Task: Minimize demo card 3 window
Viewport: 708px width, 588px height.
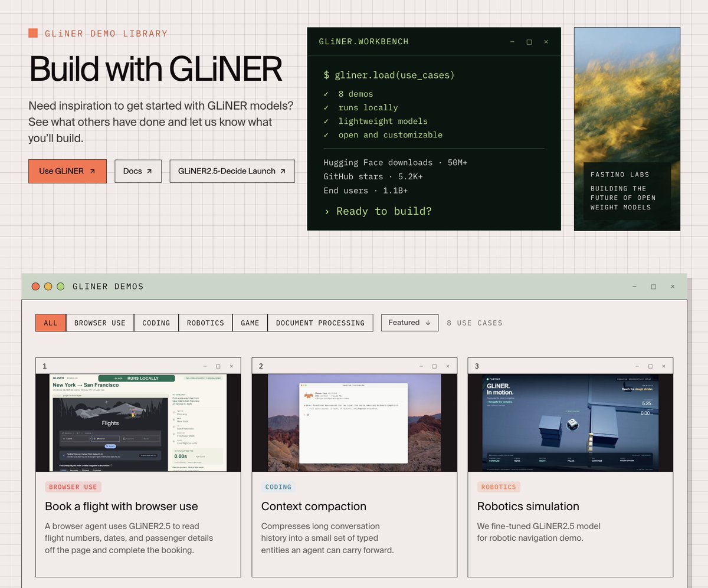Action: (637, 366)
